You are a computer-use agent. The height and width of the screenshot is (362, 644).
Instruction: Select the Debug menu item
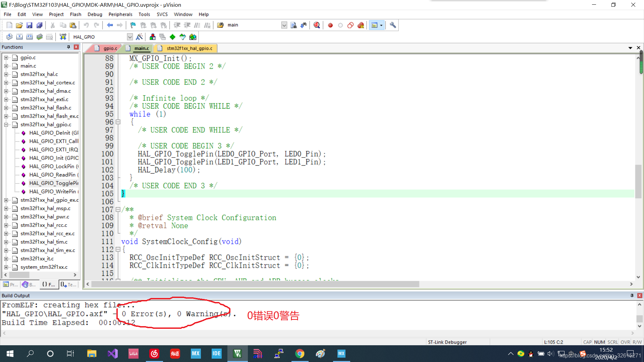click(x=94, y=14)
